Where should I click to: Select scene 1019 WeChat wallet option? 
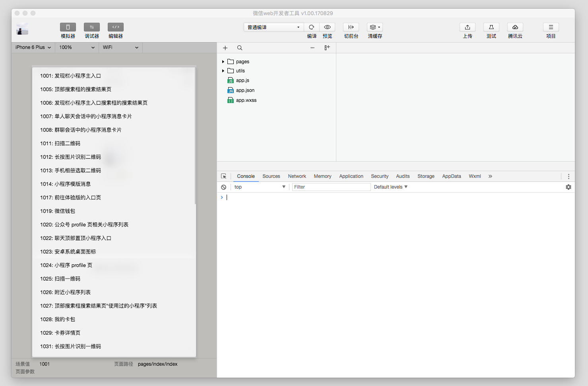coord(58,211)
